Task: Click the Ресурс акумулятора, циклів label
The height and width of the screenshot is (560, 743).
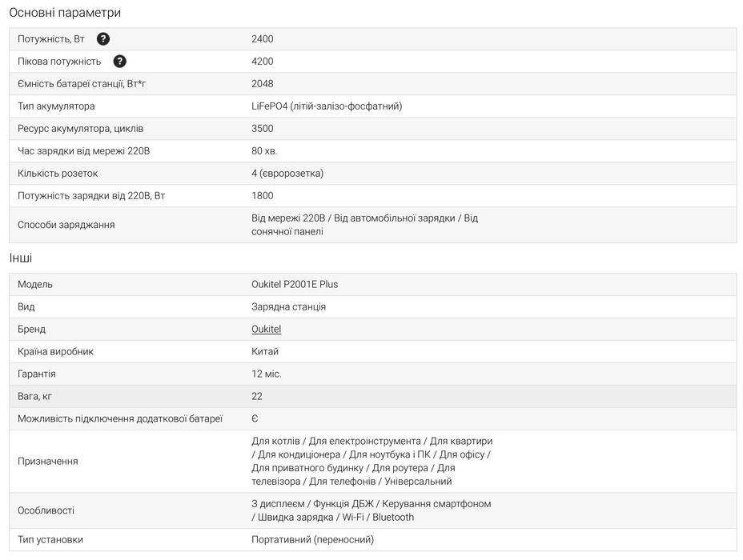Action: (x=80, y=129)
